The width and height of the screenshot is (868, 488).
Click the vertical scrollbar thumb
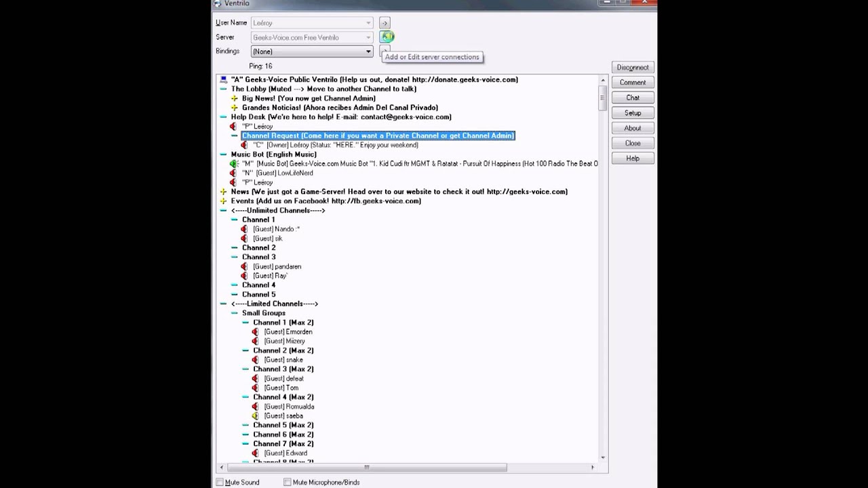603,99
